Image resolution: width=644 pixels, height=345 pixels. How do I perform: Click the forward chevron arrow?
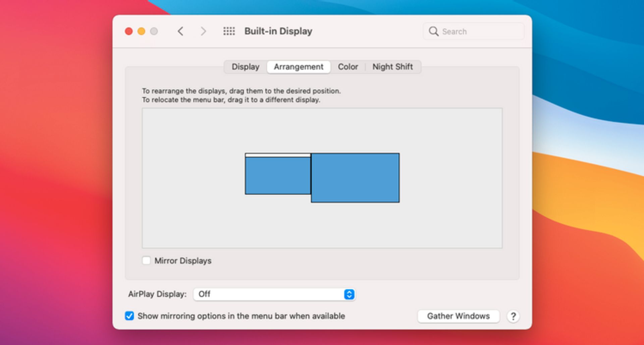point(203,32)
